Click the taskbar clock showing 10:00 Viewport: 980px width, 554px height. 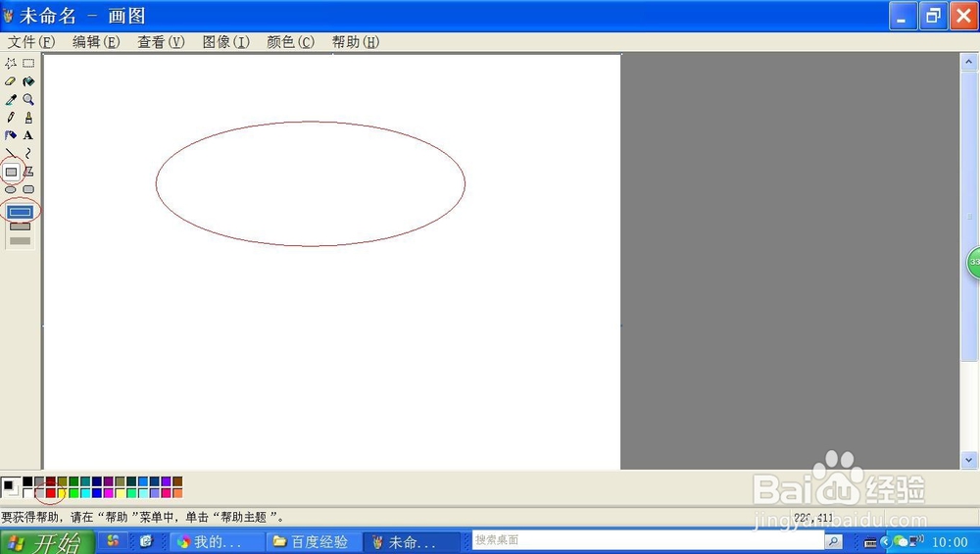(x=950, y=541)
